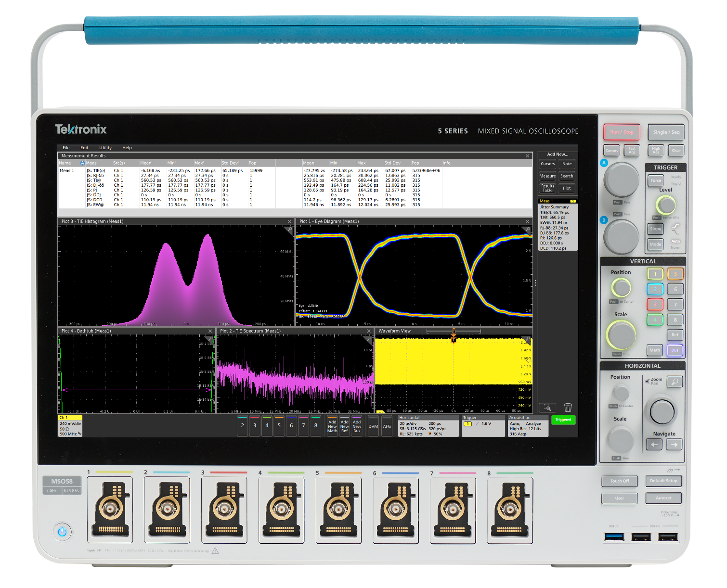Viewport: 727px width, 588px height.
Task: Turn on channel 6 in settings bar
Action: tap(291, 426)
